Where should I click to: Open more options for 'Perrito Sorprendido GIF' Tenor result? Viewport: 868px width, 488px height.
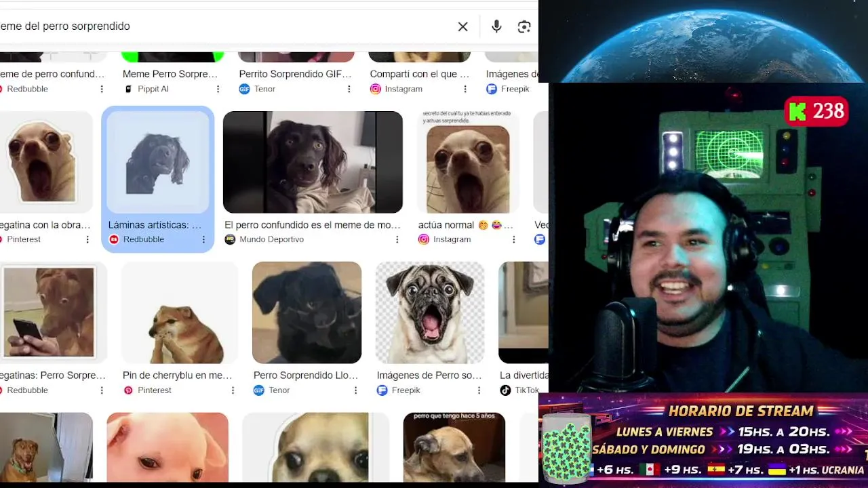tap(349, 89)
